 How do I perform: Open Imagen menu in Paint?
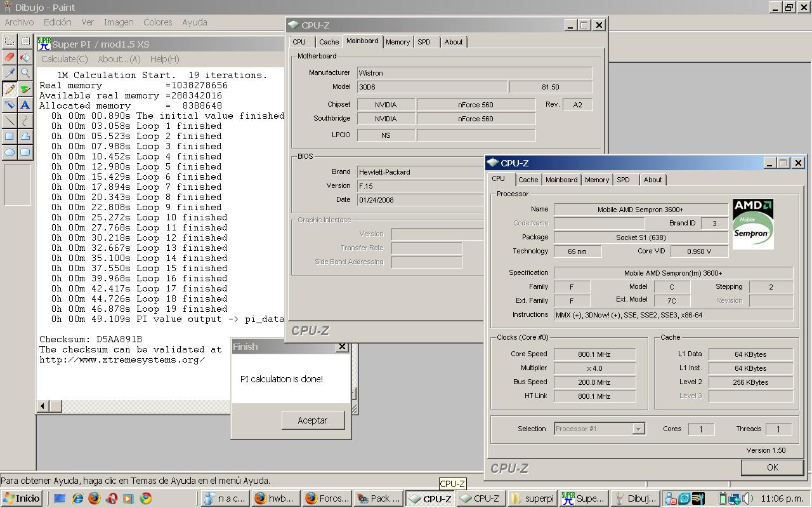pos(119,22)
